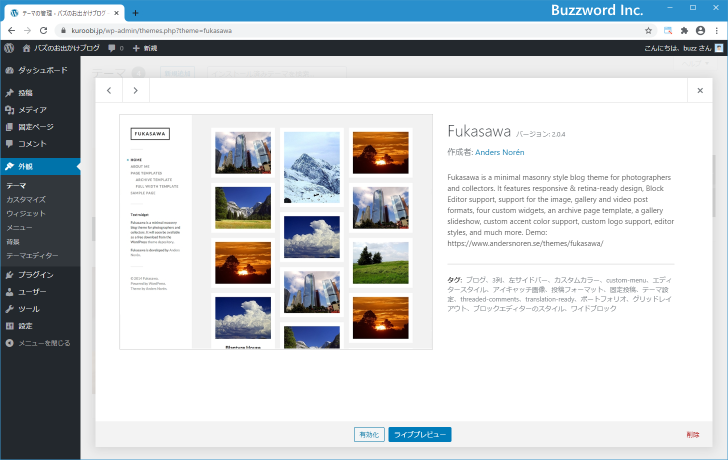Open the comments bubble in the admin bar
Screen dimensions: 728x460
[116, 48]
